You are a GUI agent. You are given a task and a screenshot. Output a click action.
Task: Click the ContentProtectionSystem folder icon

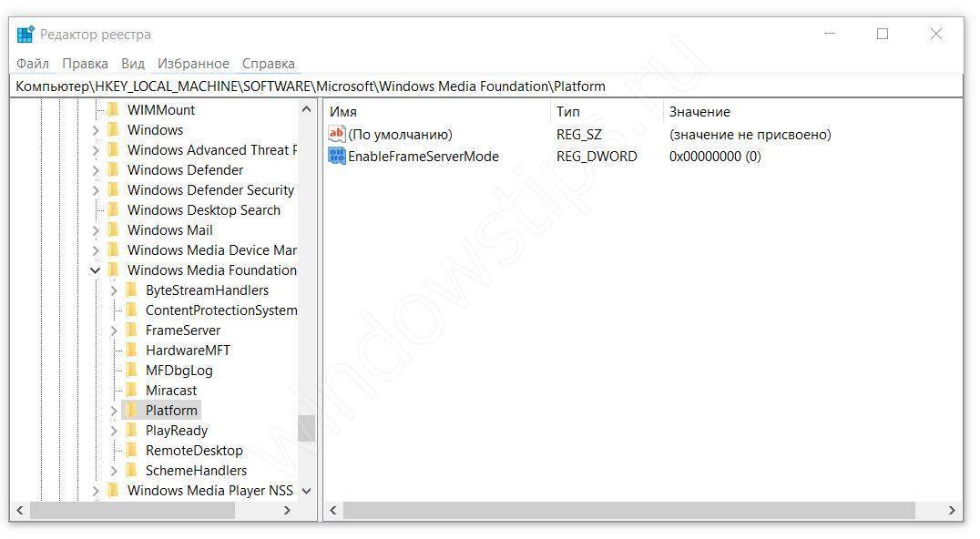pyautogui.click(x=131, y=310)
